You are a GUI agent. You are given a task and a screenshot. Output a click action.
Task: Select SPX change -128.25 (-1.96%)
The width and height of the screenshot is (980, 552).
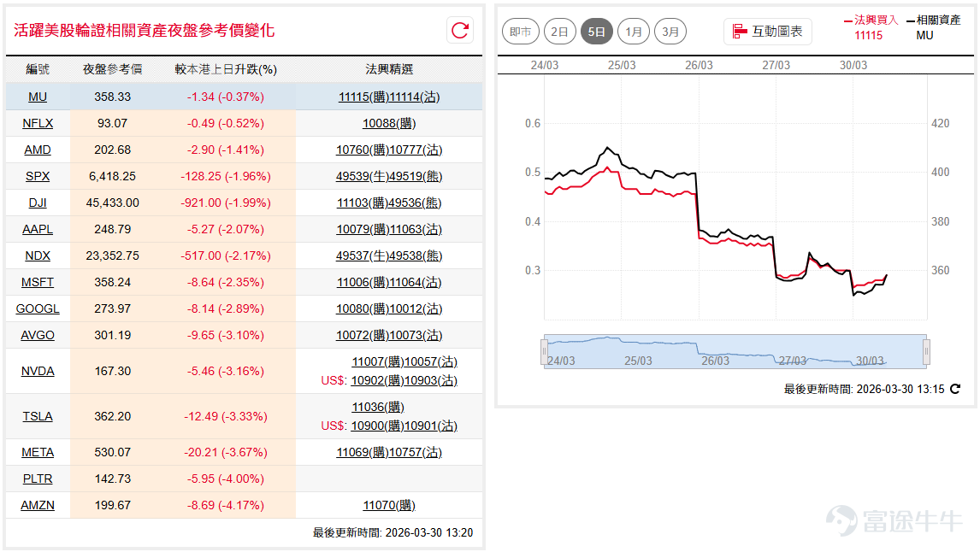click(226, 176)
